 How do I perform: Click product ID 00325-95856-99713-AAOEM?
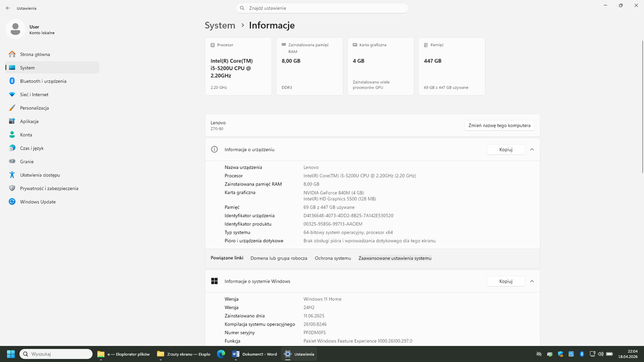[333, 224]
